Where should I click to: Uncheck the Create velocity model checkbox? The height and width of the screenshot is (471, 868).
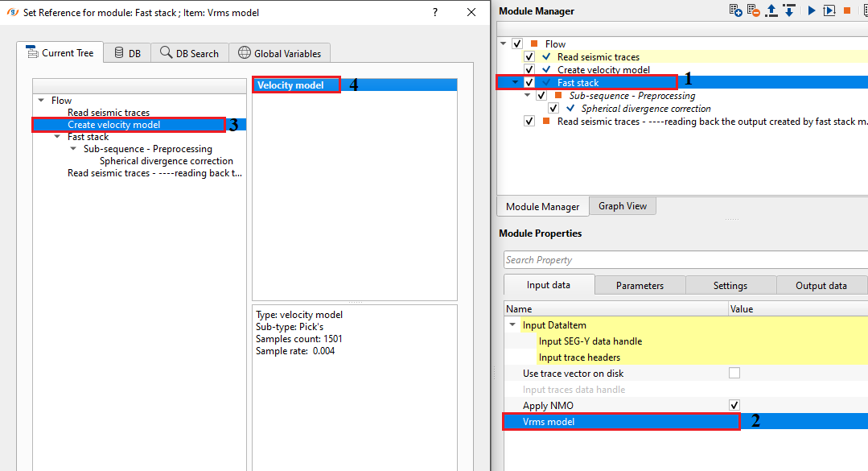[x=529, y=69]
